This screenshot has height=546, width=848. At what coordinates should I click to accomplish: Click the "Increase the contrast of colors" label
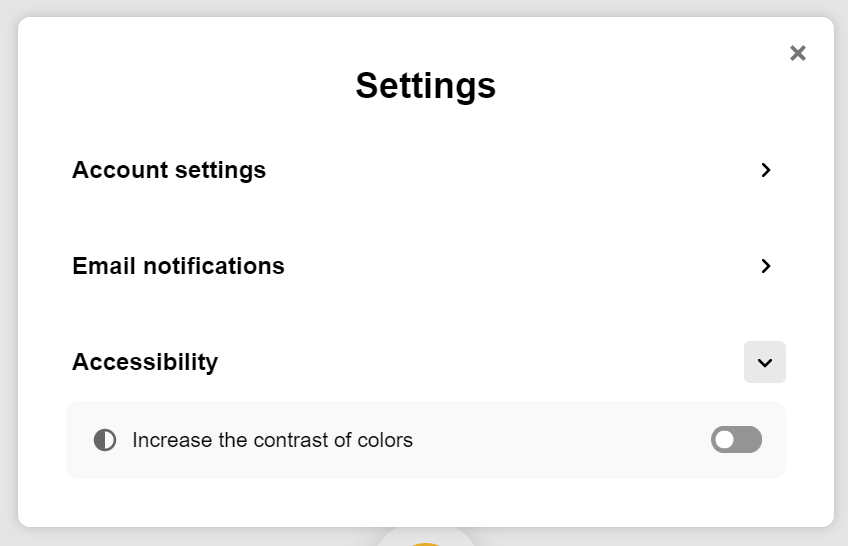click(x=272, y=440)
